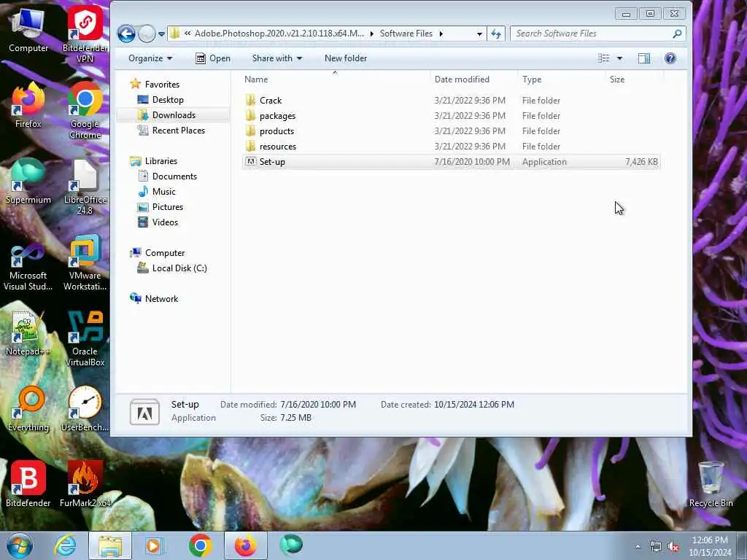Select the Set-up application file
The image size is (747, 560).
click(451, 161)
